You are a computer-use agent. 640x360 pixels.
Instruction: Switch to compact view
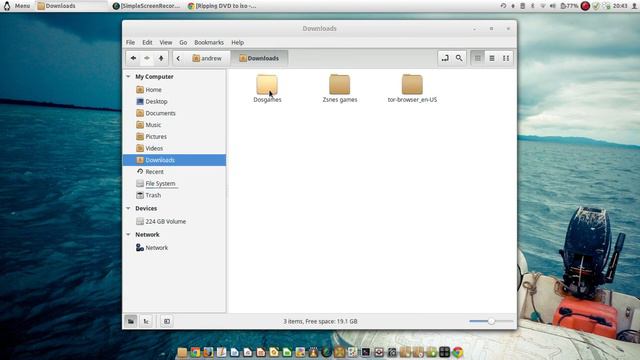click(506, 58)
